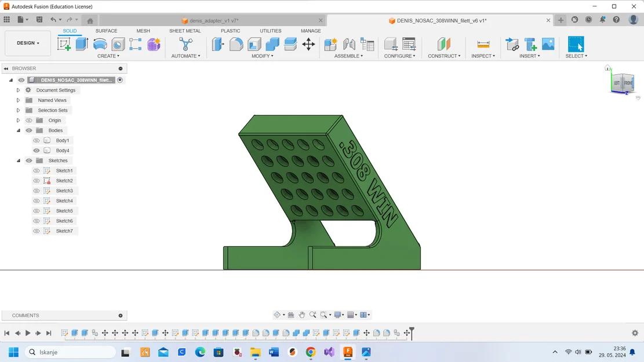Select the Shell tool

click(254, 45)
